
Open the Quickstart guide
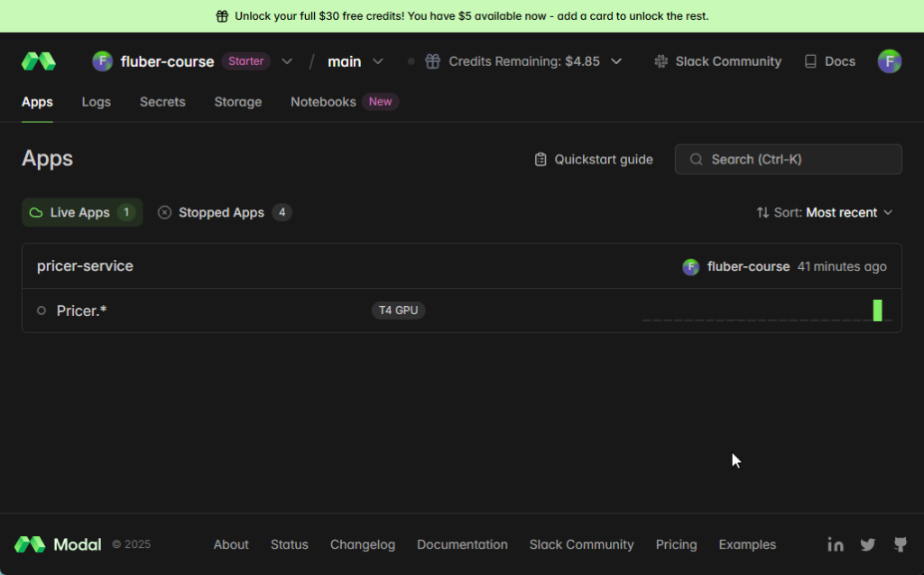(x=593, y=159)
